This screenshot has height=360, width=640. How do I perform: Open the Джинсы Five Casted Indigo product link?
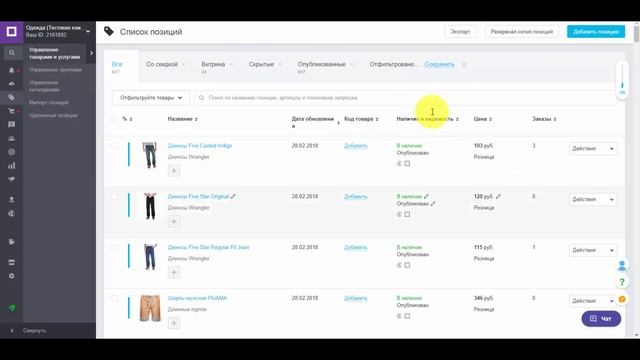point(200,146)
